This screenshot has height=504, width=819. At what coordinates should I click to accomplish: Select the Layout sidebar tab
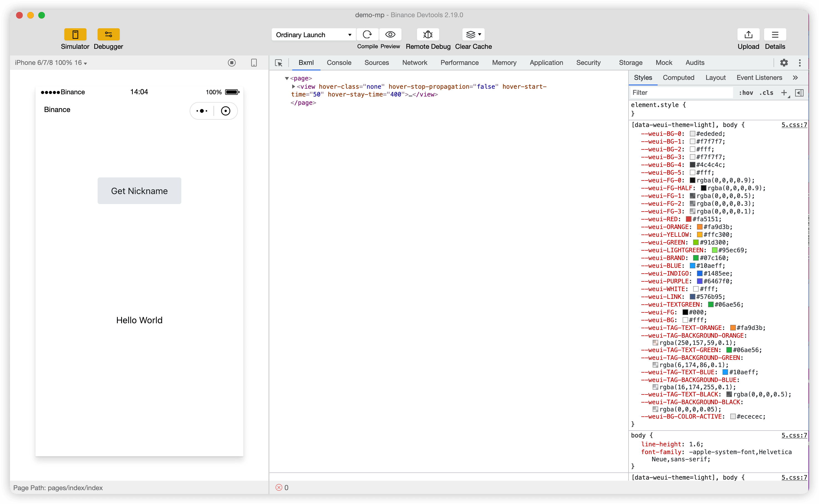pyautogui.click(x=715, y=78)
